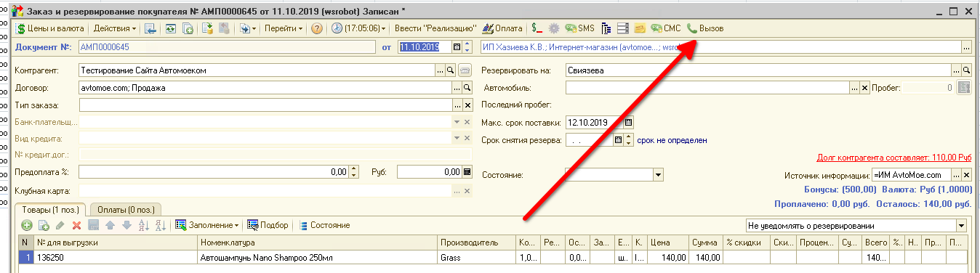Open calendar for Макс. срок поставки
Viewport: 980px width, 273px height.
coord(629,123)
